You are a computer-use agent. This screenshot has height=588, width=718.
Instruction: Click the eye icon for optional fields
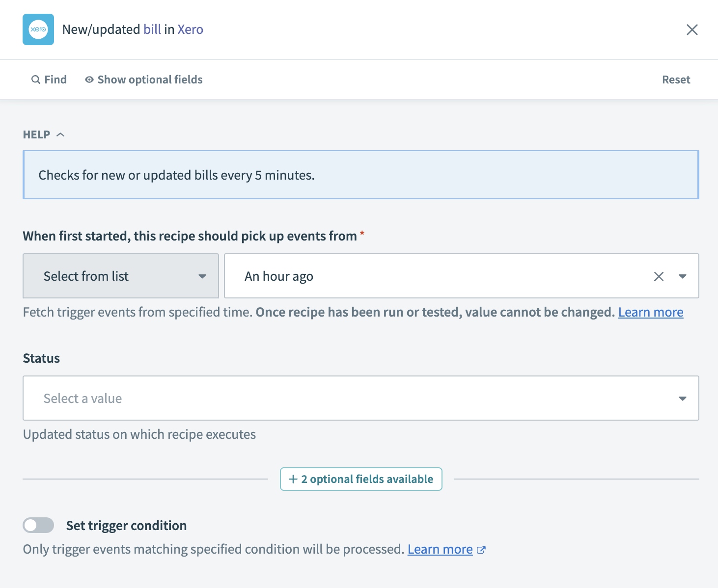(89, 80)
